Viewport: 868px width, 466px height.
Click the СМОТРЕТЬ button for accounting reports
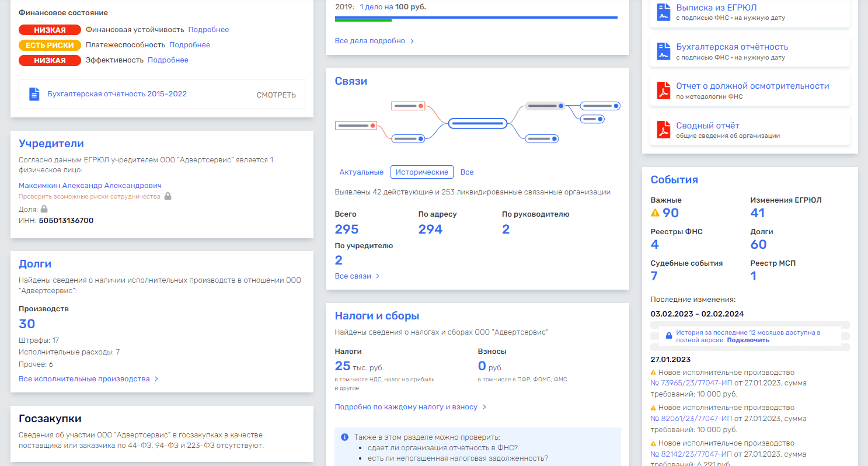click(276, 95)
